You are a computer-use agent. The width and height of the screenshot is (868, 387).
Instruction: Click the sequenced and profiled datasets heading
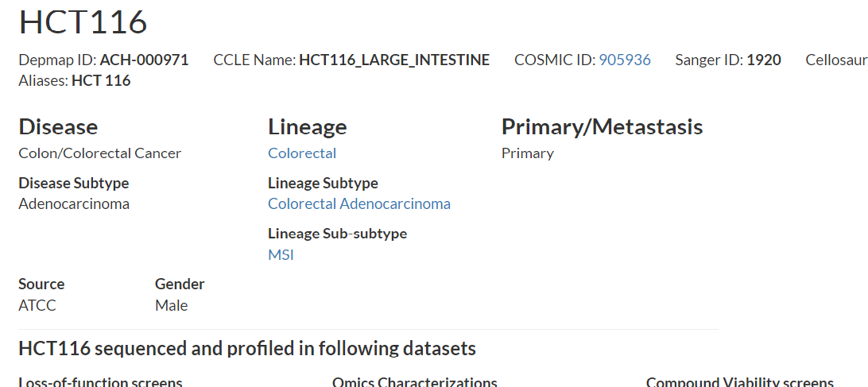pos(247,348)
